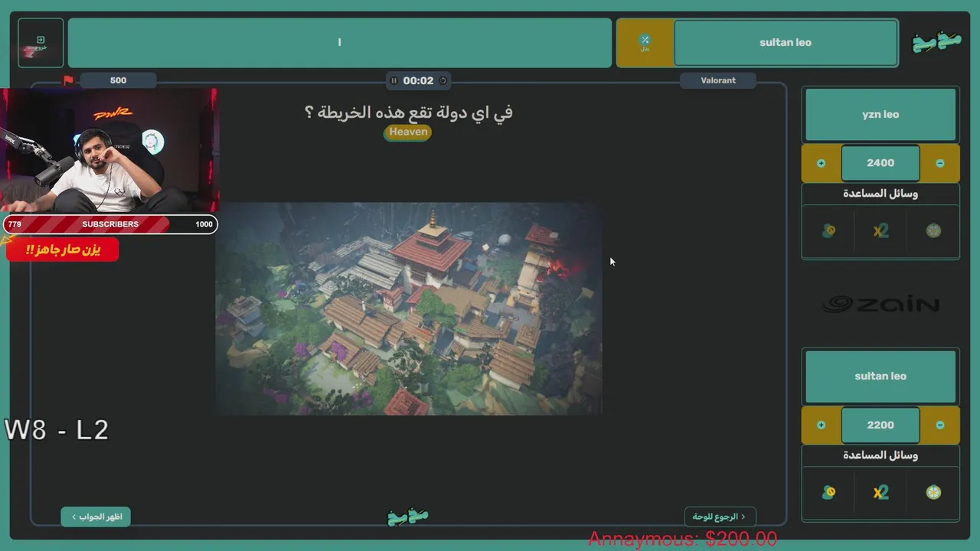980x551 pixels.
Task: Decrease sultan leo's score with the minus icon
Action: coord(940,425)
